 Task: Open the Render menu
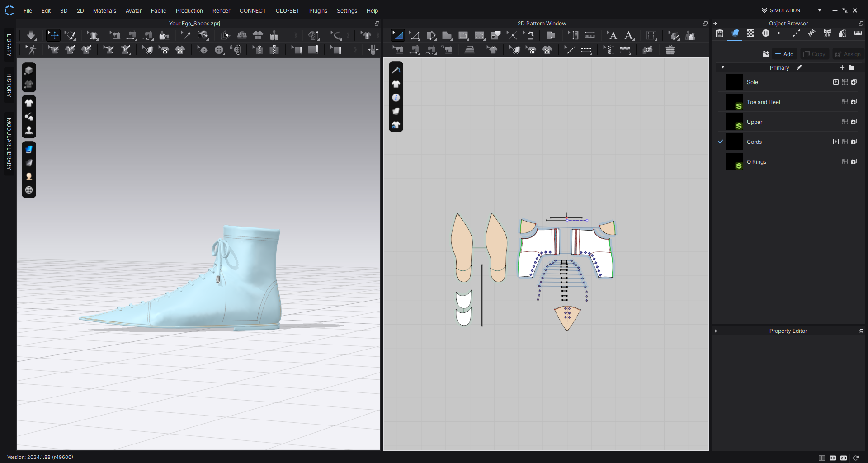221,10
